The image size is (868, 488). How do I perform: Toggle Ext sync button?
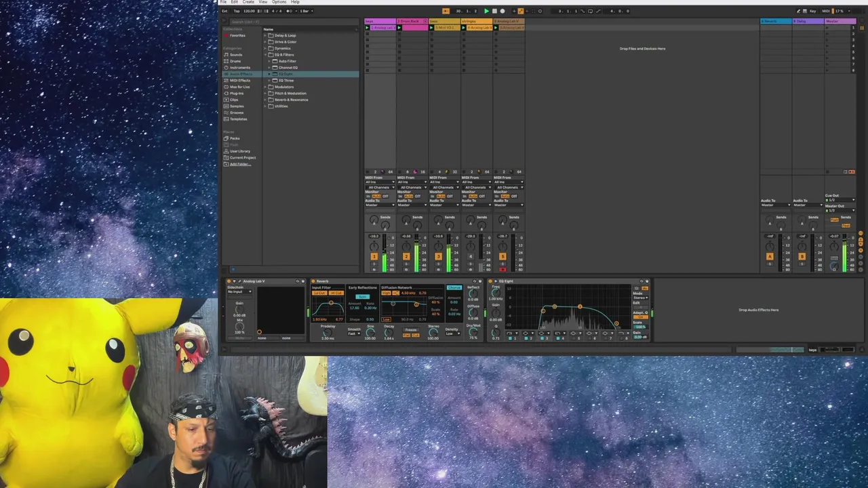click(x=224, y=11)
